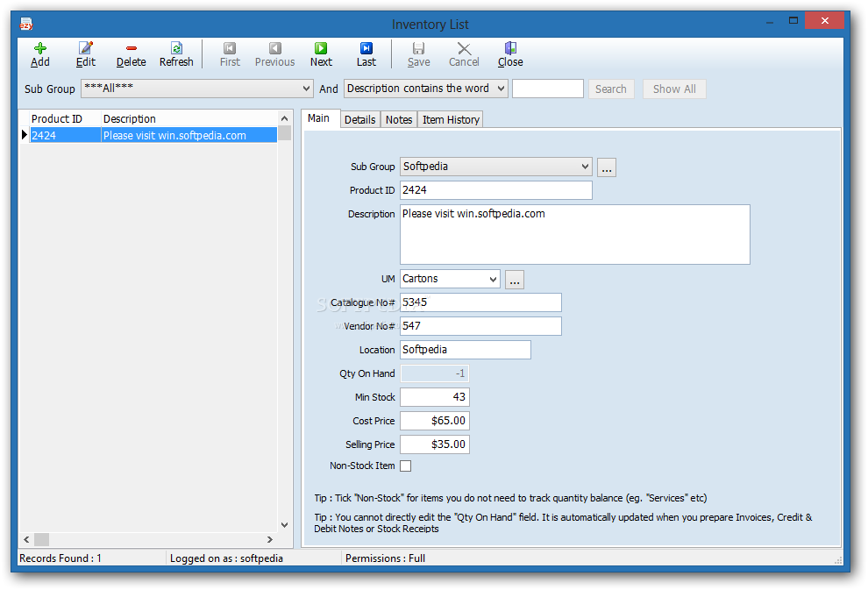Click the Product ID field with 2424
This screenshot has width=868, height=590.
click(x=496, y=190)
